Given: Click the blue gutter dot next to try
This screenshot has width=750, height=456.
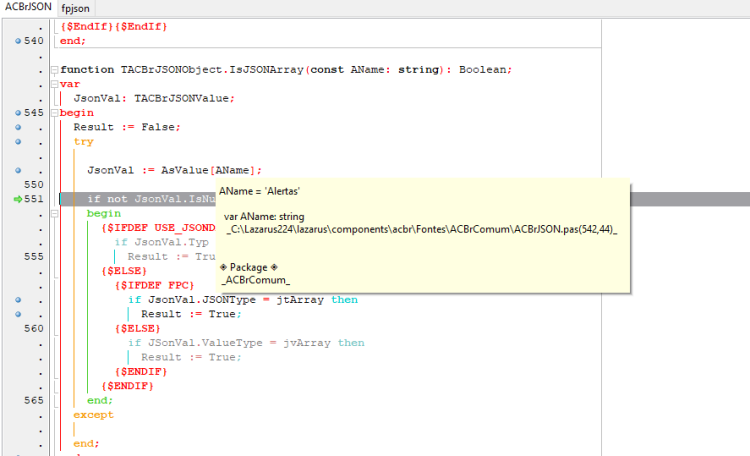Looking at the screenshot, I should pyautogui.click(x=18, y=142).
